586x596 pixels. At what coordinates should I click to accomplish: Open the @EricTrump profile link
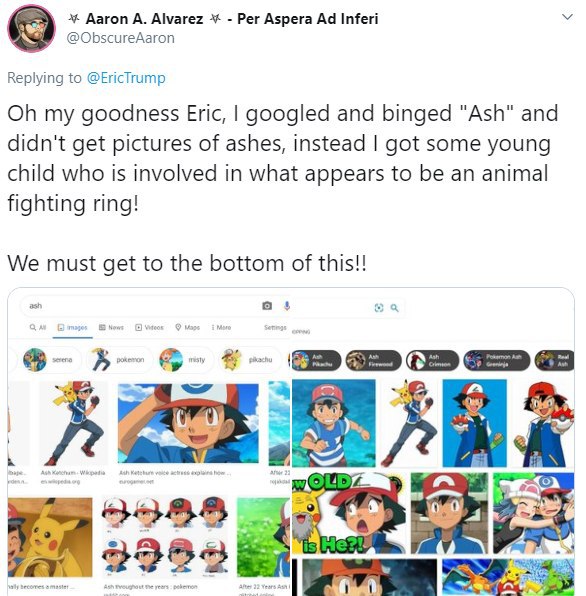tap(126, 78)
